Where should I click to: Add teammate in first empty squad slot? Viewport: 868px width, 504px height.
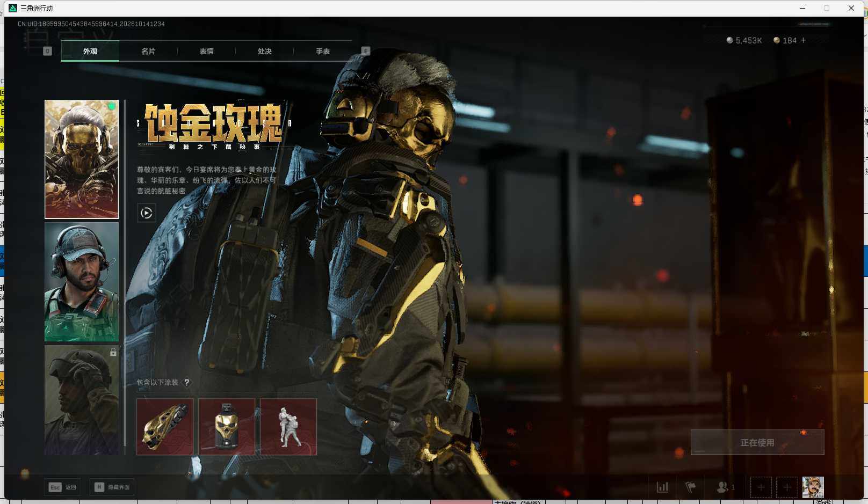(761, 487)
